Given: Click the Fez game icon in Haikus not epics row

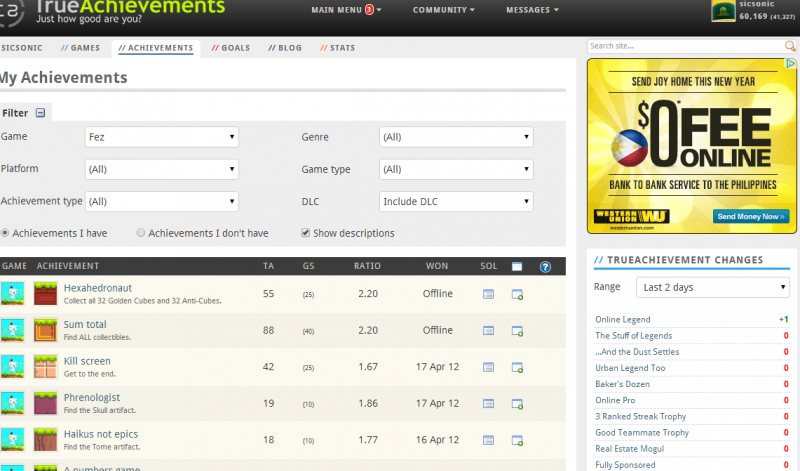Looking at the screenshot, I should pyautogui.click(x=12, y=439).
